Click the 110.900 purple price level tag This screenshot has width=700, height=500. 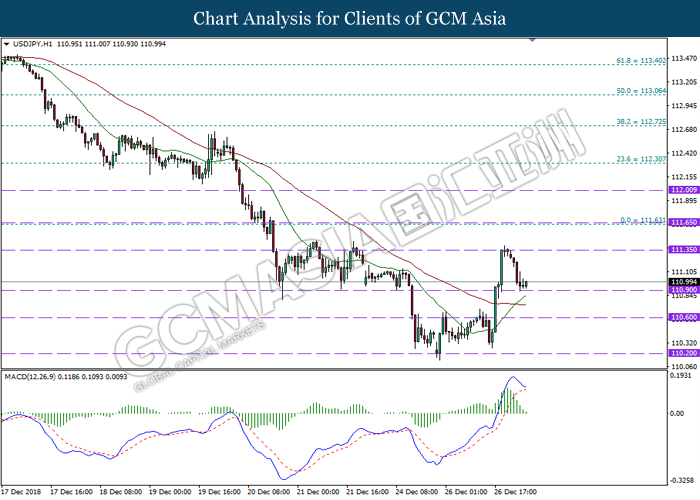684,290
